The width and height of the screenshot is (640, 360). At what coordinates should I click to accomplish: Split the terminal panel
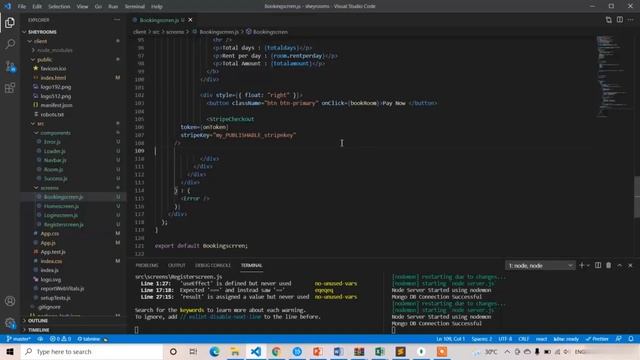(598, 265)
